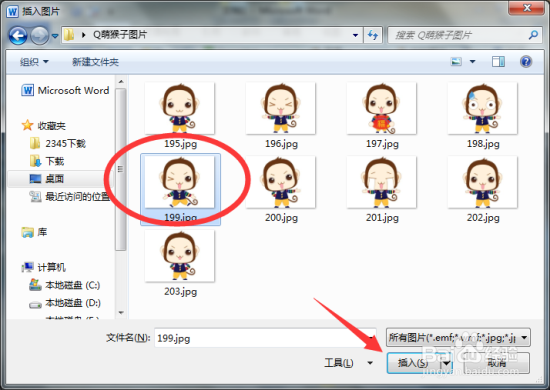550x390 pixels.
Task: Select the 195.jpg thumbnail
Action: pyautogui.click(x=180, y=108)
